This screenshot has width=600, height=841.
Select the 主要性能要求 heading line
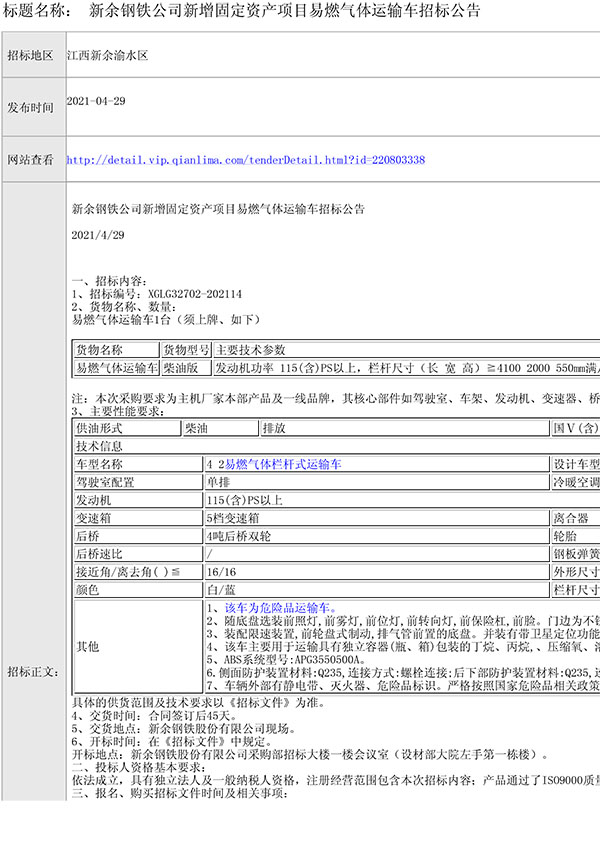(x=118, y=411)
